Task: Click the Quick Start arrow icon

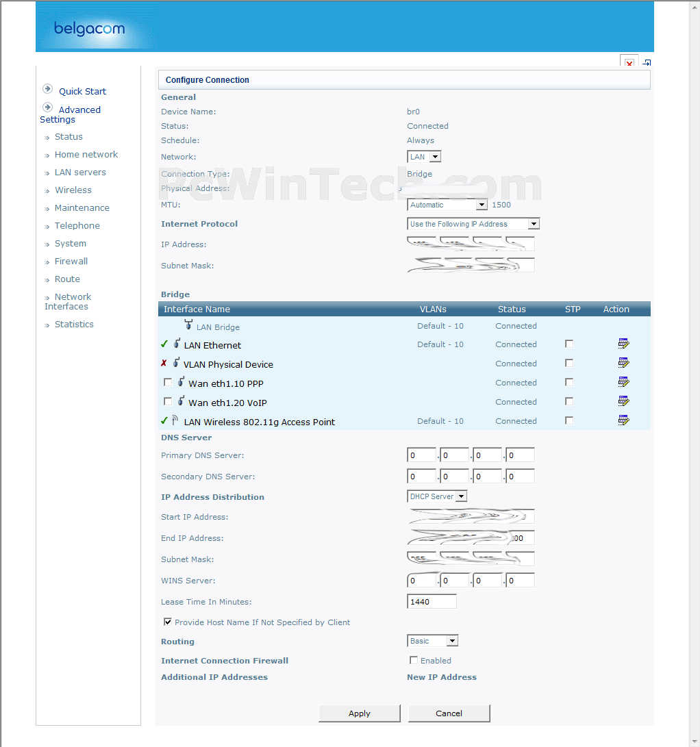Action: tap(48, 88)
